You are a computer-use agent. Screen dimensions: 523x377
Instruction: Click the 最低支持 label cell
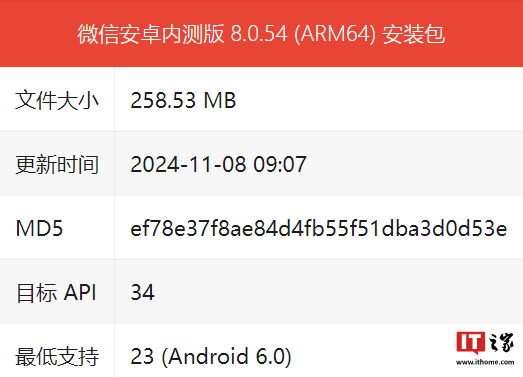57,356
